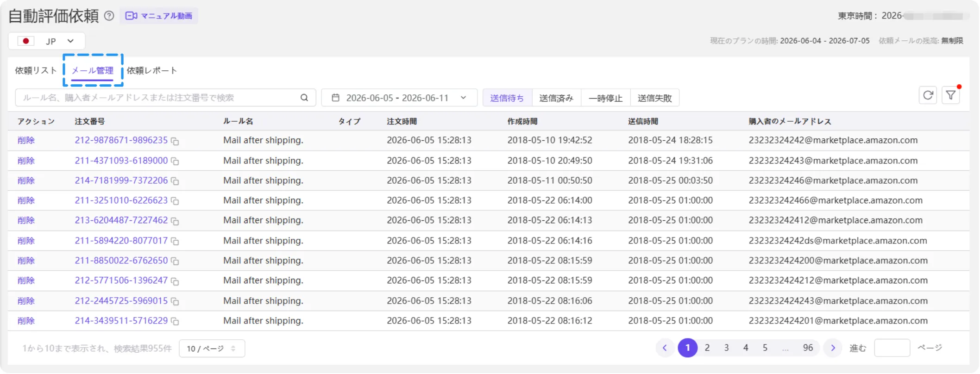Image resolution: width=980 pixels, height=374 pixels.
Task: Click the calendar icon in date range
Action: tap(336, 98)
